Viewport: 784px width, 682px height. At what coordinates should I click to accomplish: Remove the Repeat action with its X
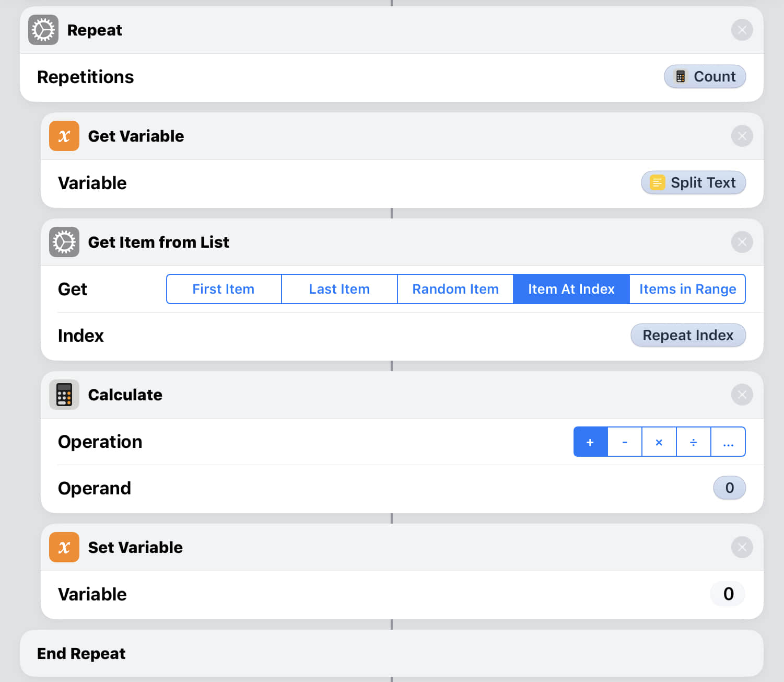(x=742, y=30)
